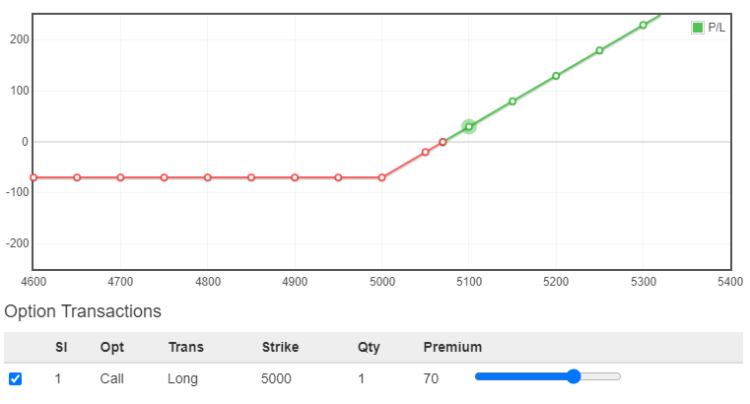Viewport: 750px width, 404px height.
Task: Click the chart data point at 5000
Action: (382, 178)
